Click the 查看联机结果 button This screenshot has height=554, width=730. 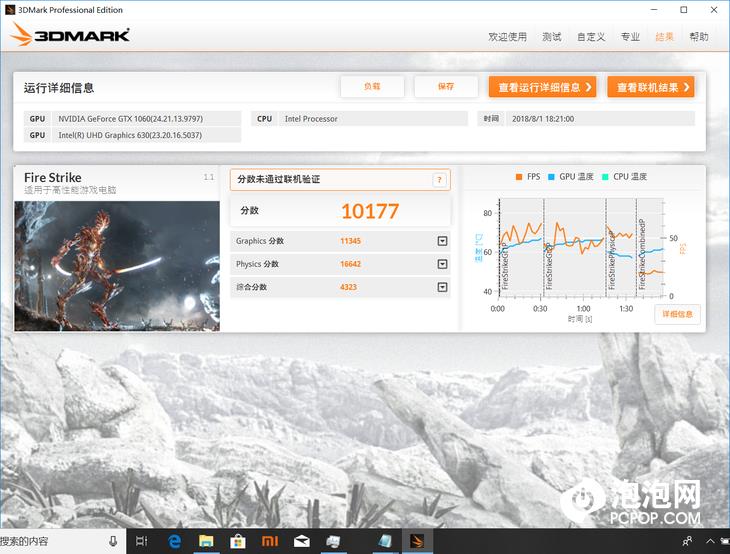tap(650, 87)
